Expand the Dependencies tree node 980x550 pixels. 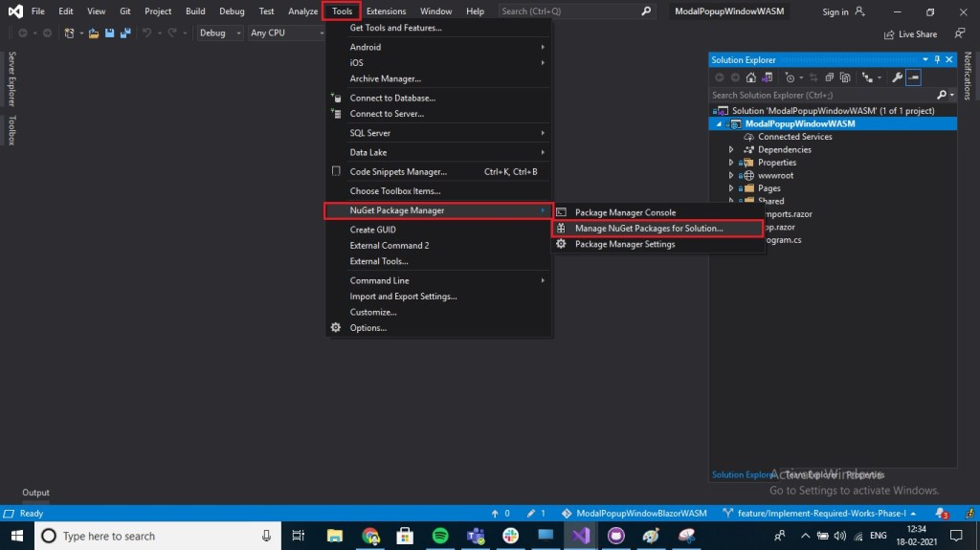(731, 150)
